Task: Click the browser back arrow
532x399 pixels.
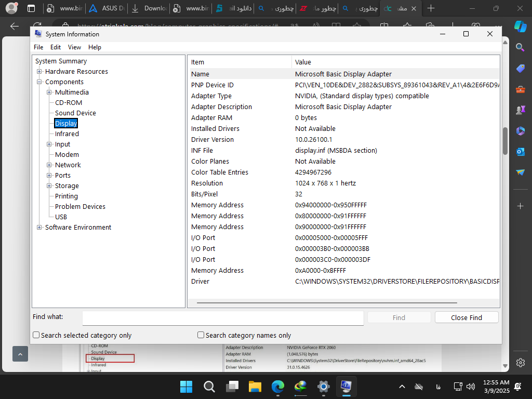Action: pyautogui.click(x=14, y=26)
